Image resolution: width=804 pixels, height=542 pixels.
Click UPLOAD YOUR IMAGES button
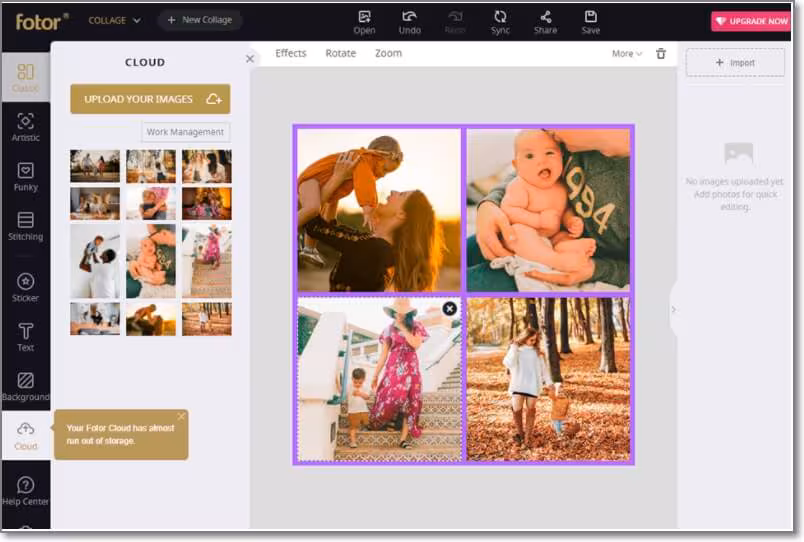pos(150,99)
